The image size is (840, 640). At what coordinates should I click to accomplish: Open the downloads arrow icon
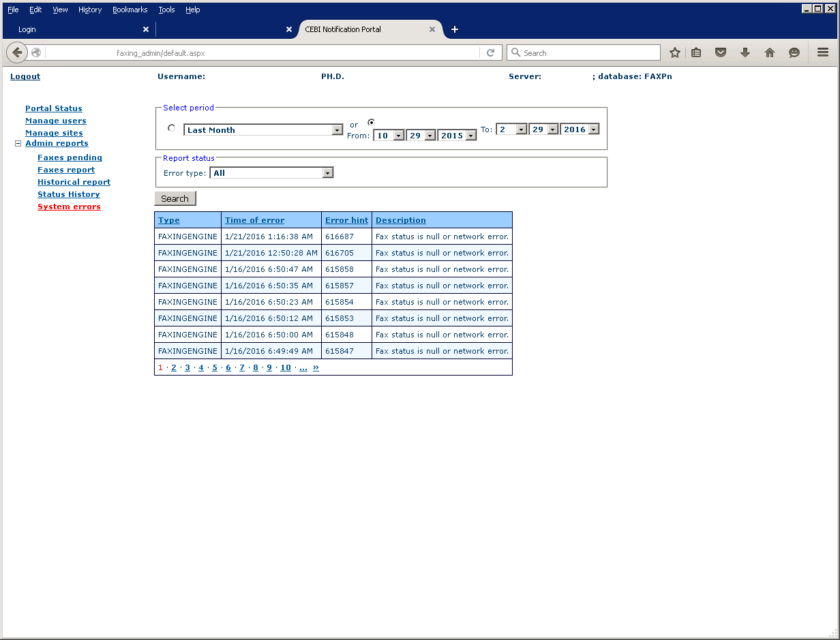pos(745,52)
